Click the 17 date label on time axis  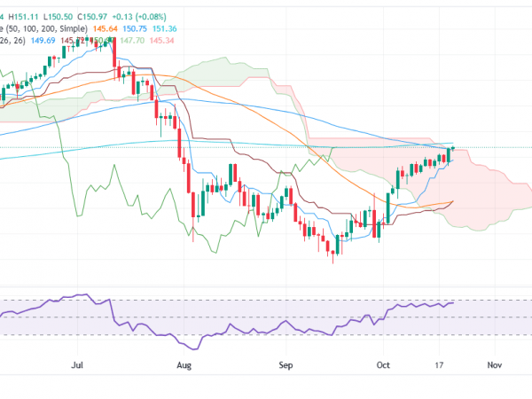tap(441, 364)
